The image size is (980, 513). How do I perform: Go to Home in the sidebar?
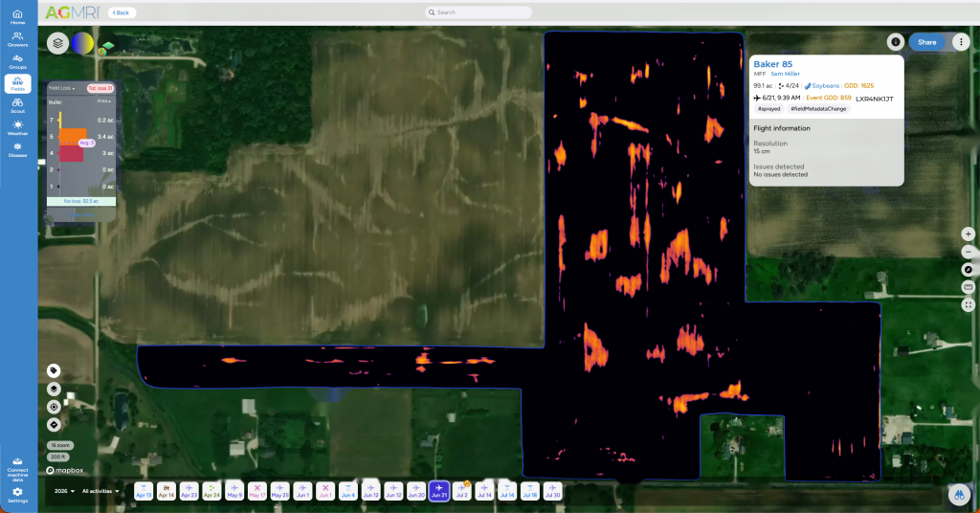tap(17, 17)
